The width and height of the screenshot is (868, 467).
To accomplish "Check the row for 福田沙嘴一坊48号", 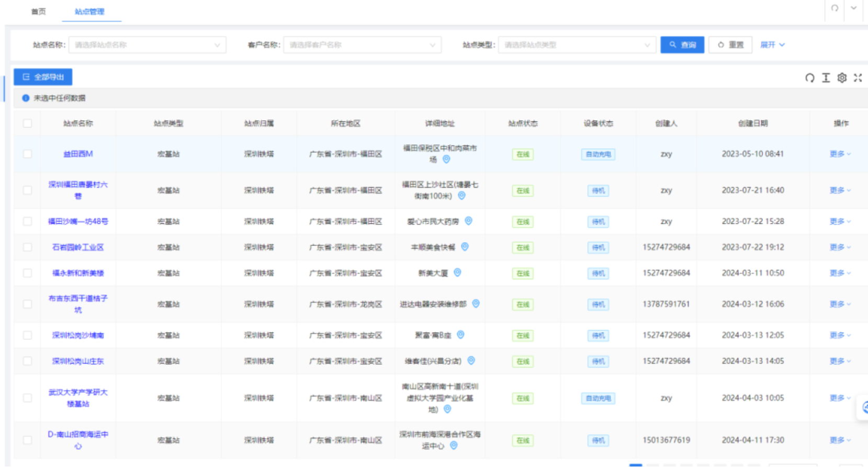I will pos(27,221).
